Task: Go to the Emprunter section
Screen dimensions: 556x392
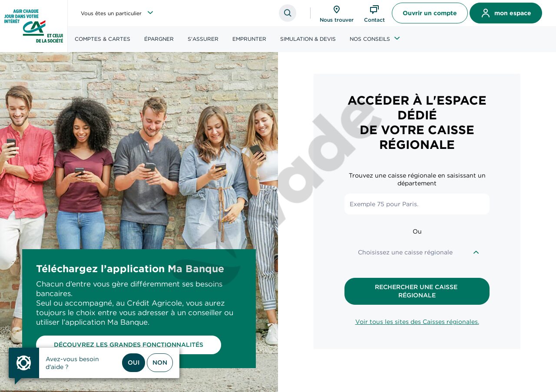Action: pos(249,39)
